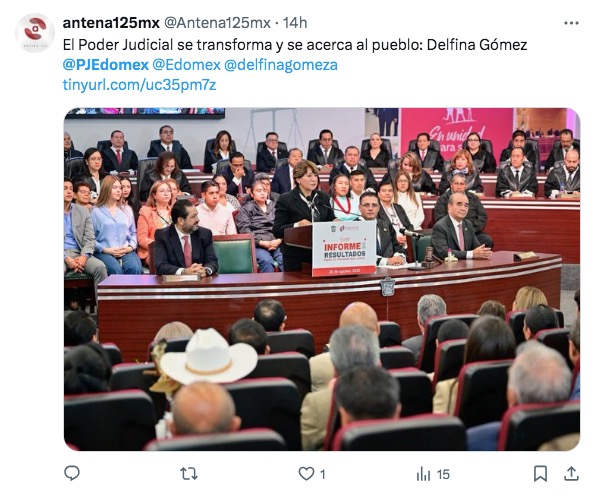Bookmark this post

[x=540, y=474]
